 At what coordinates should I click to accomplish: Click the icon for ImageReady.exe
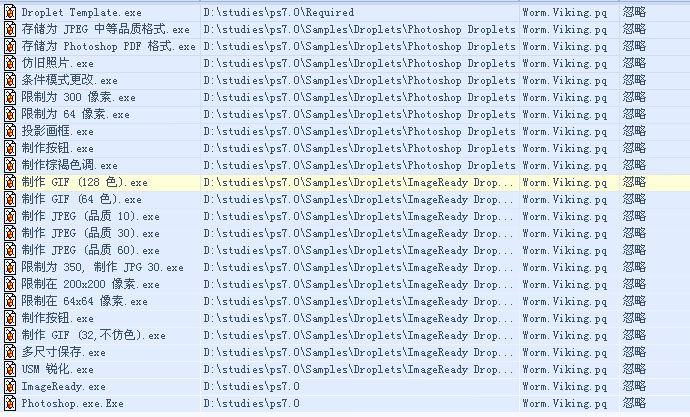point(10,386)
